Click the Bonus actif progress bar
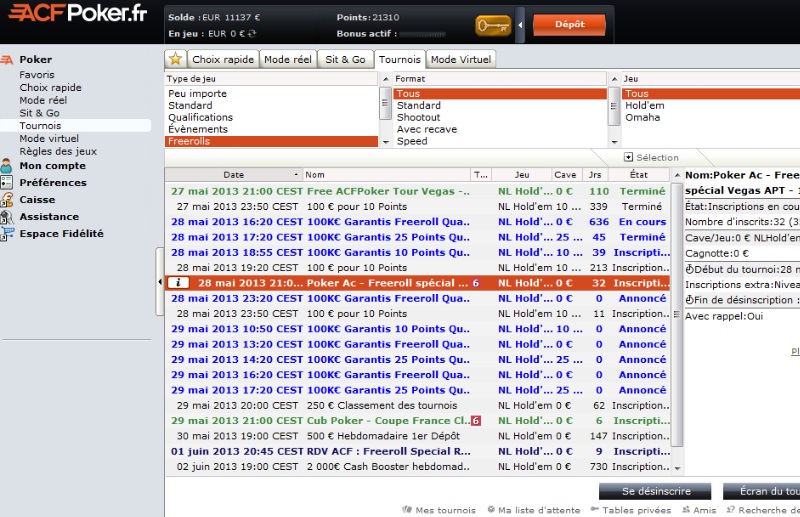Viewport: 800px width, 517px height. pos(423,34)
